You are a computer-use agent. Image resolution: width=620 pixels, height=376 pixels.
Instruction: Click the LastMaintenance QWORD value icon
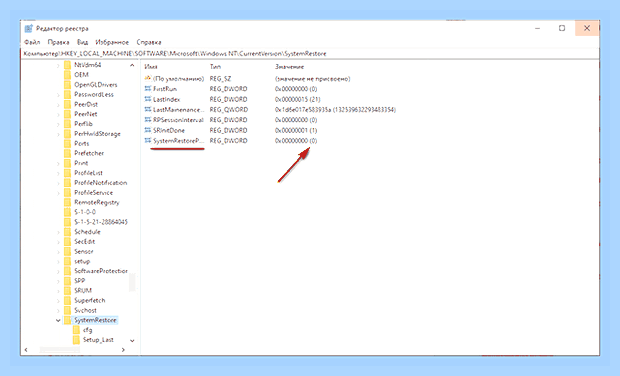click(148, 109)
